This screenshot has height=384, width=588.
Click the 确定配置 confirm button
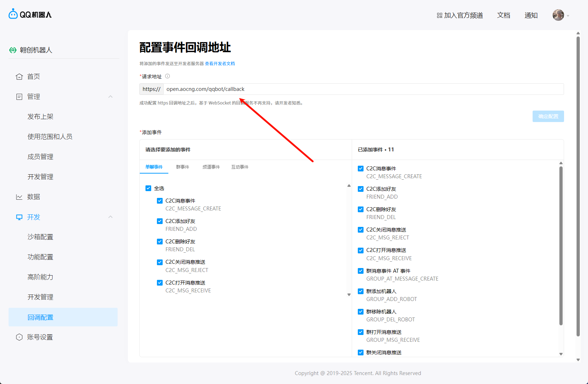pos(548,116)
